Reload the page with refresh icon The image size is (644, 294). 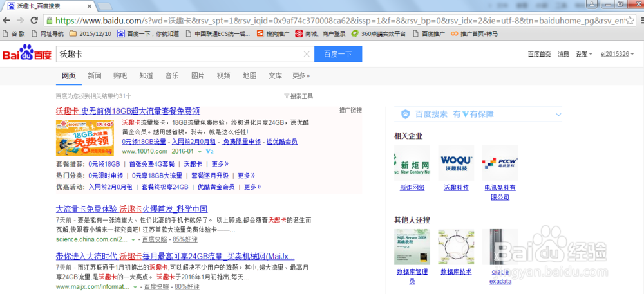(35, 21)
